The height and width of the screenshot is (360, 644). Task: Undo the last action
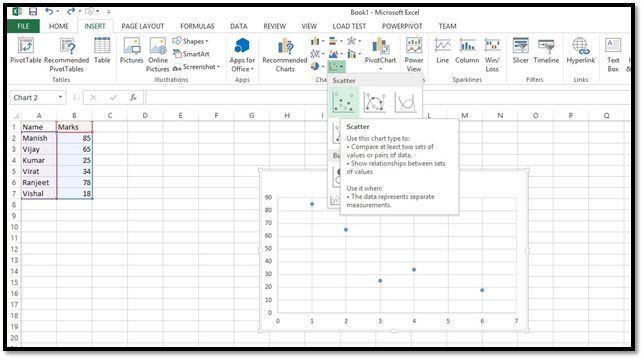[49, 12]
